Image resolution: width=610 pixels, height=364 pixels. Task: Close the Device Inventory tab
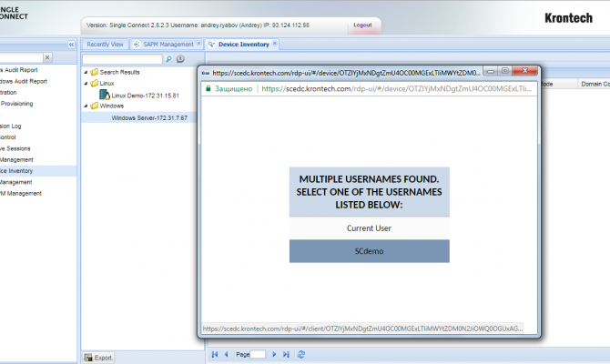pyautogui.click(x=275, y=44)
